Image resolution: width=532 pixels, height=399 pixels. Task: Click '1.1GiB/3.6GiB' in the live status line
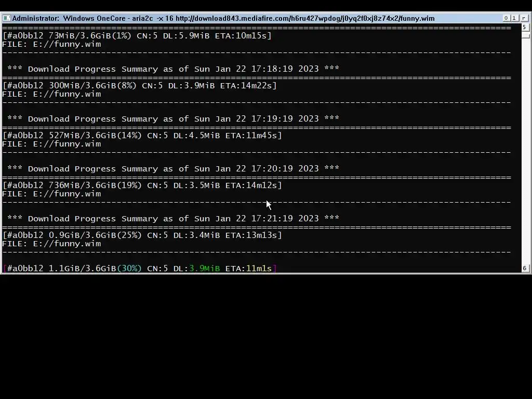click(83, 269)
